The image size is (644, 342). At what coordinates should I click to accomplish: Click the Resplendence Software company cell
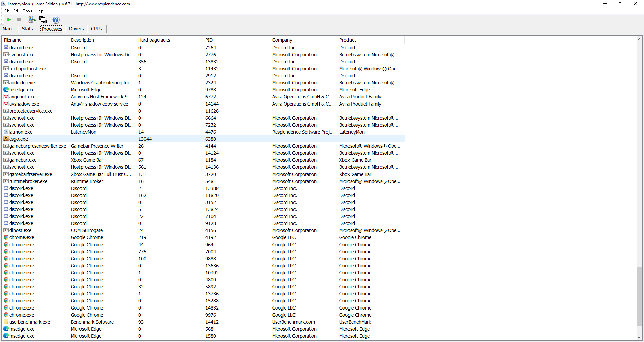tap(303, 132)
